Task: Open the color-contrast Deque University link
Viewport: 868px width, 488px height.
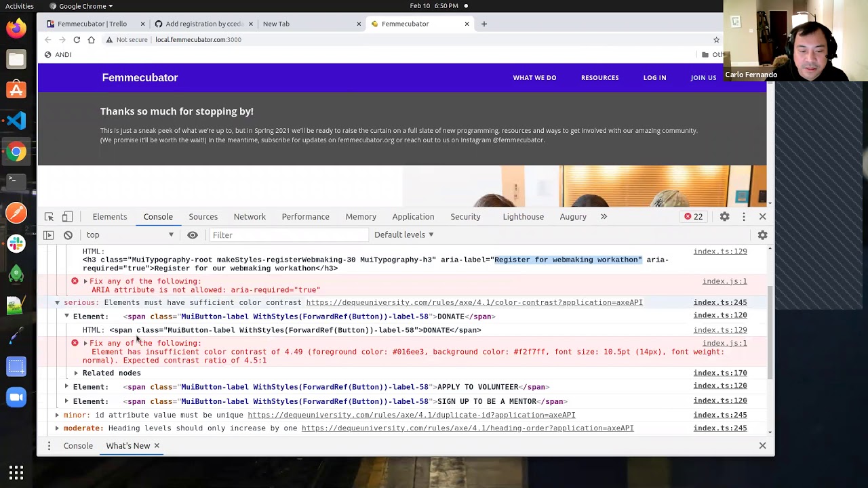Action: click(474, 303)
